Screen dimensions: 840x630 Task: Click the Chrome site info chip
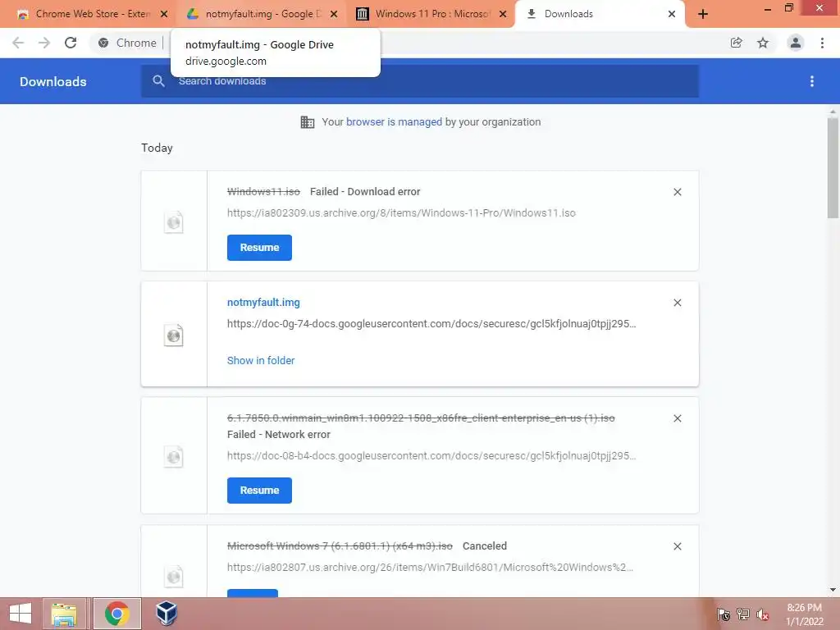127,43
